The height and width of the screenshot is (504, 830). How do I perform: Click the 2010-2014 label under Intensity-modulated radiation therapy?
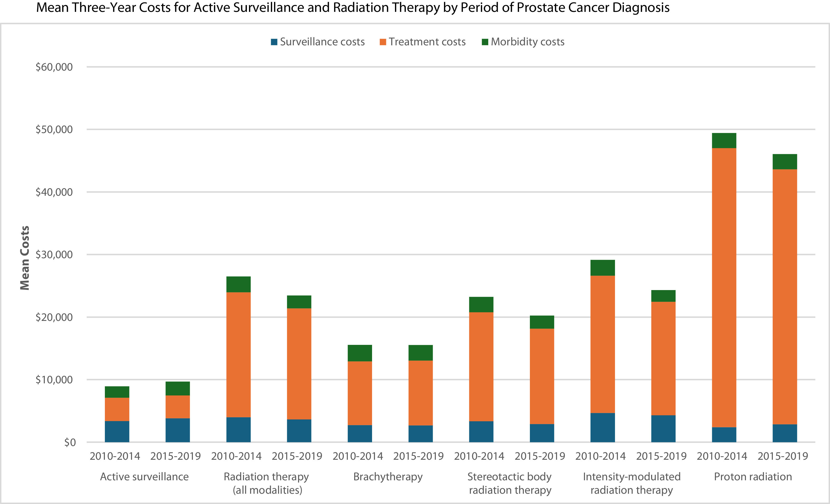pyautogui.click(x=600, y=456)
